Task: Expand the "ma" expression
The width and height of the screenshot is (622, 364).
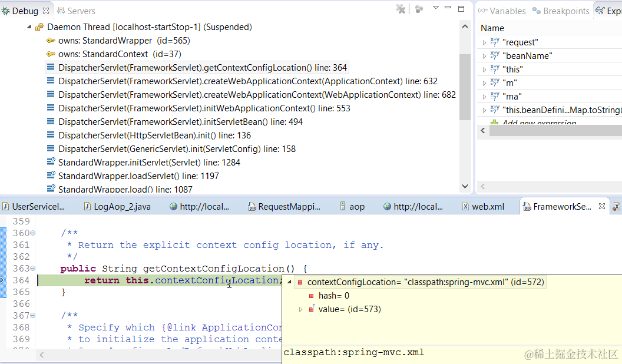Action: [484, 97]
